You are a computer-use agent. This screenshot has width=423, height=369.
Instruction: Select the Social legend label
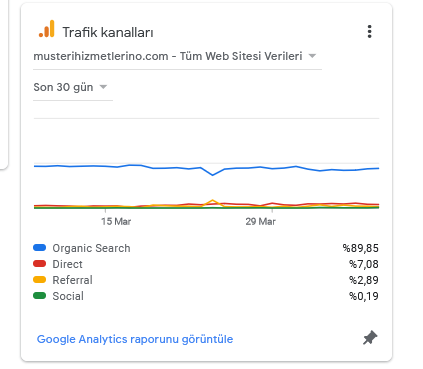pos(68,296)
